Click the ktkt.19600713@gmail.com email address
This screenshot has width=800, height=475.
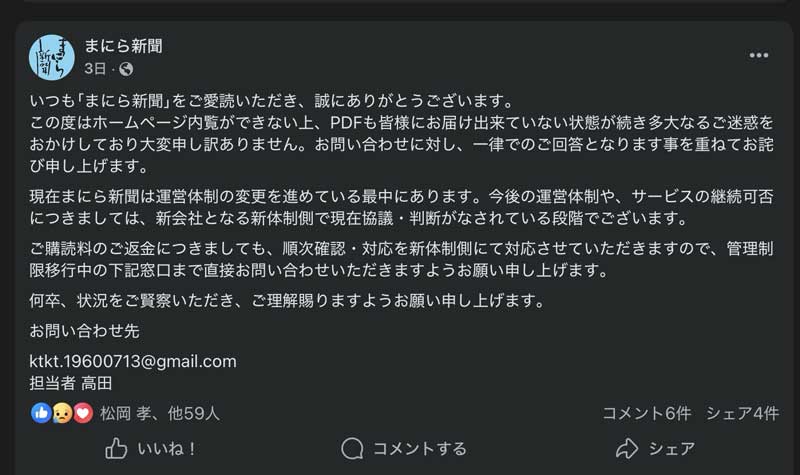pyautogui.click(x=133, y=361)
